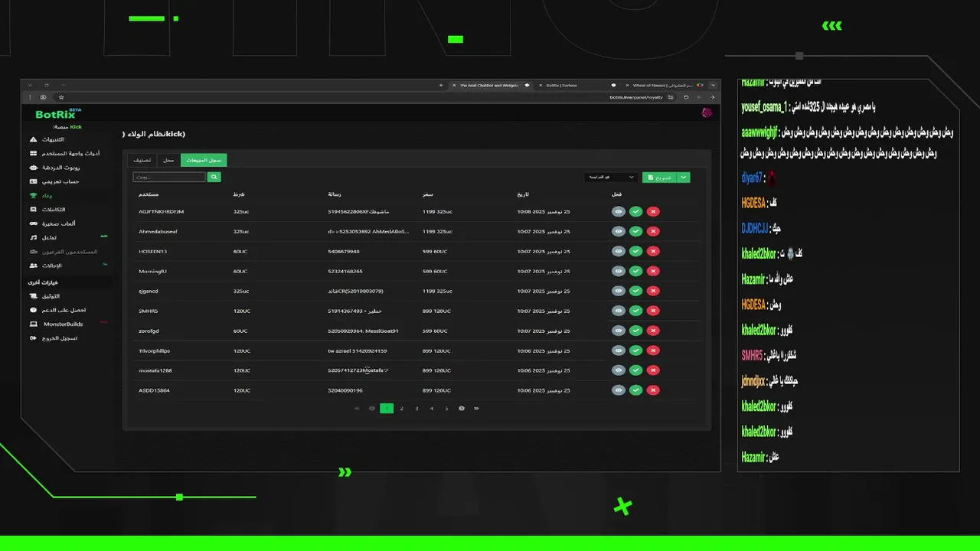Go to page 3 of results
980x551 pixels.
pos(416,409)
